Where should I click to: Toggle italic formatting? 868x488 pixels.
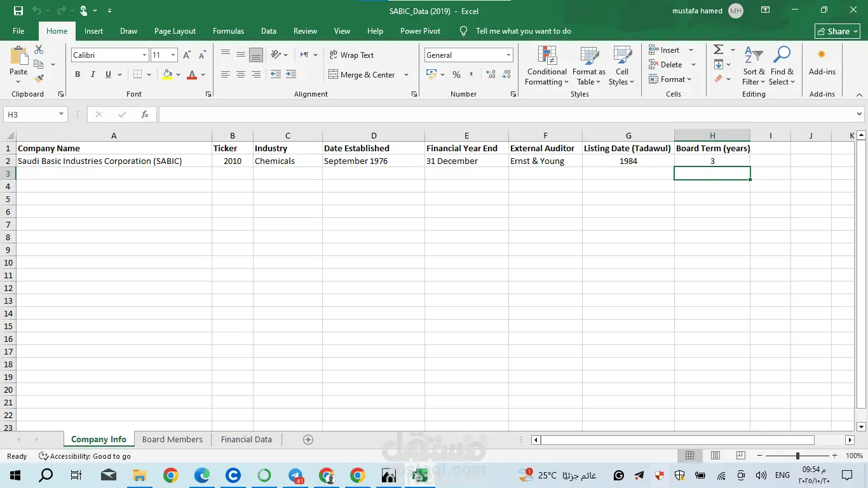click(x=93, y=75)
